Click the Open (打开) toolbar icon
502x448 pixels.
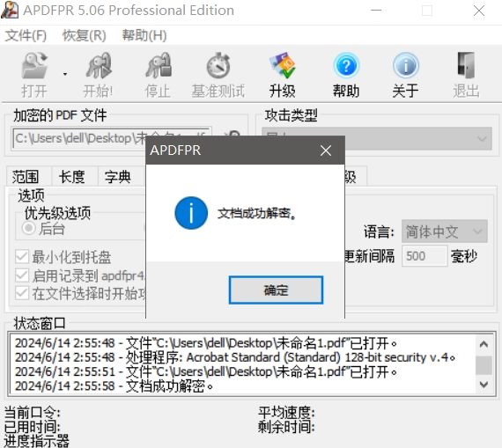(x=34, y=66)
